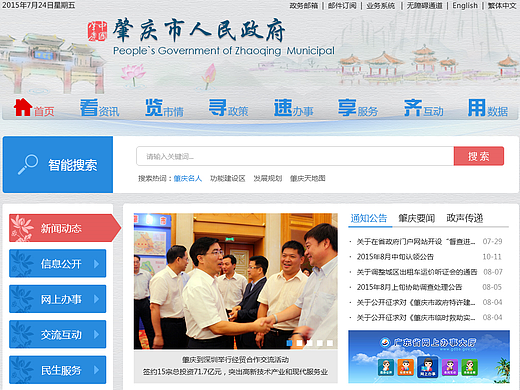
Task: Open 政务邮箱 link at top
Action: [304, 6]
